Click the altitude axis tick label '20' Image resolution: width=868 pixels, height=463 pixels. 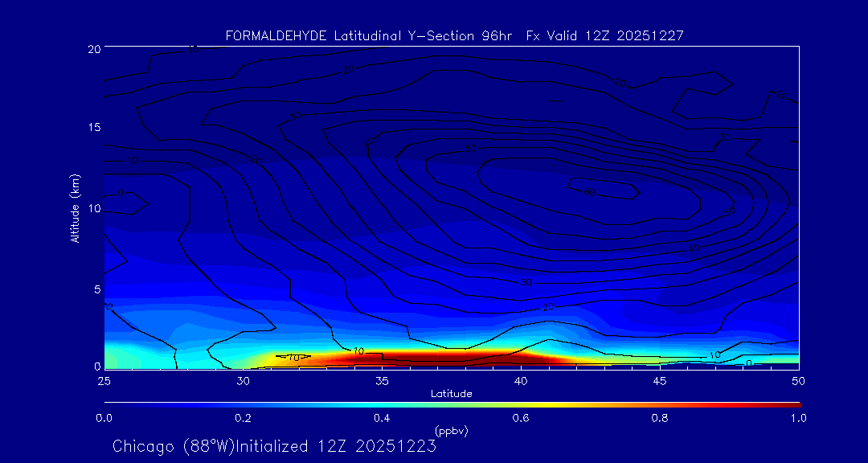pyautogui.click(x=93, y=48)
